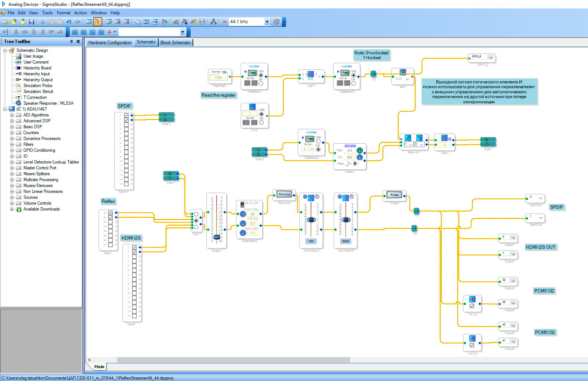Switch to Block Schematic tab

[x=176, y=43]
